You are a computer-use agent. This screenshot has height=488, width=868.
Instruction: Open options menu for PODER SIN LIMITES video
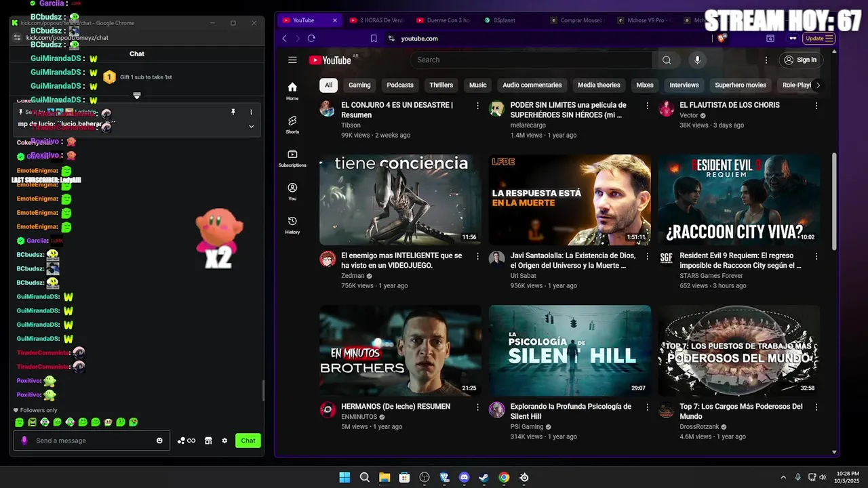pyautogui.click(x=647, y=106)
